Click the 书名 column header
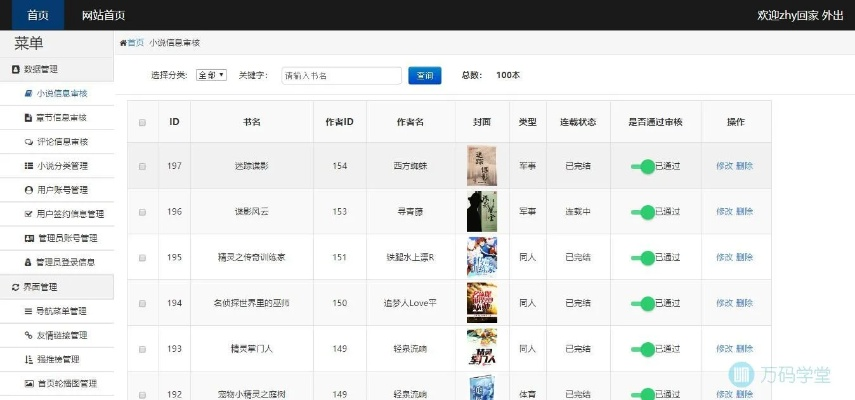Viewport: 855px width, 400px height. (251, 122)
